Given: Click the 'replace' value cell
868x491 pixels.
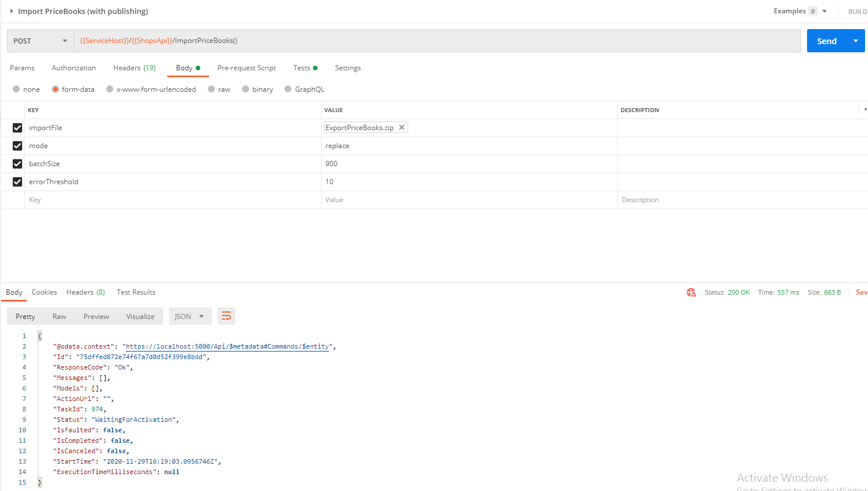Looking at the screenshot, I should pyautogui.click(x=469, y=146).
